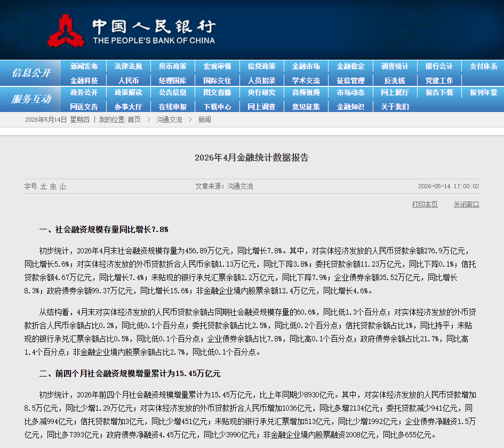Go to 金融稳定 section
Image resolution: width=504 pixels, height=448 pixels.
click(351, 66)
